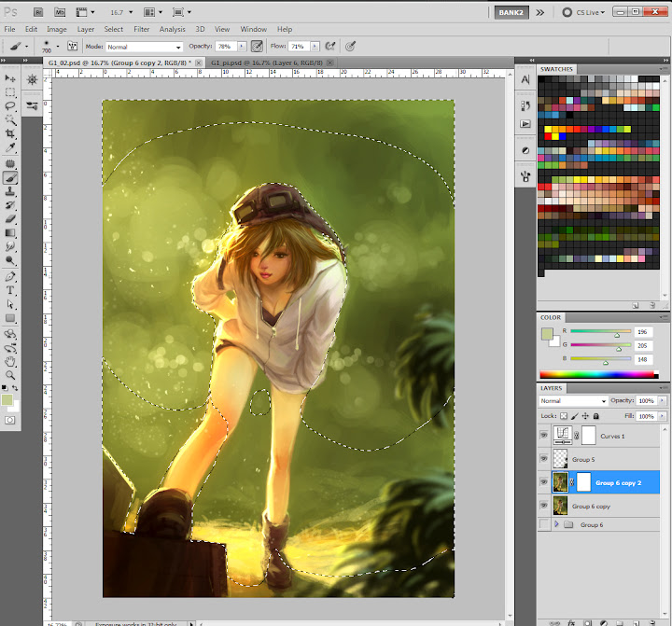Select the Move tool
The image size is (672, 626).
(x=10, y=78)
